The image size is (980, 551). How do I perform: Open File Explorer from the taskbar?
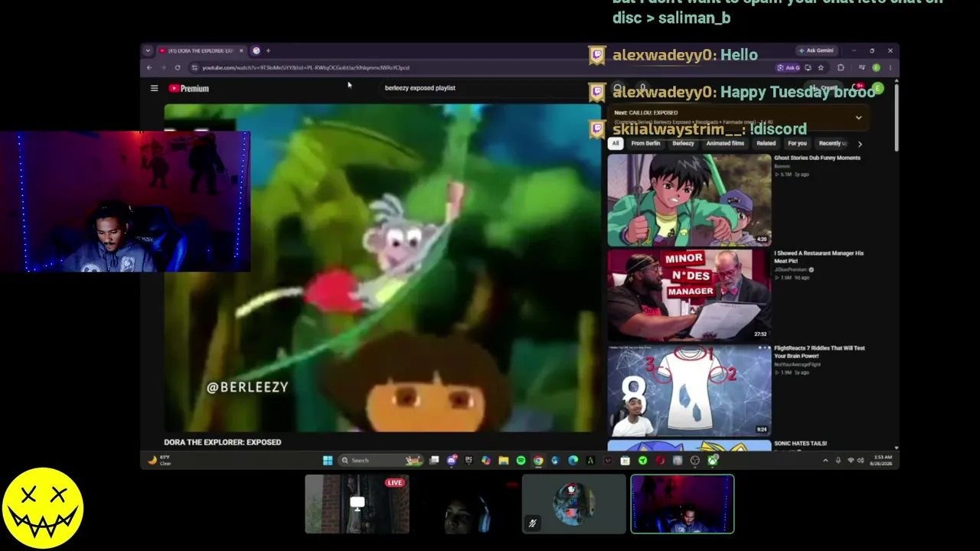(x=503, y=460)
